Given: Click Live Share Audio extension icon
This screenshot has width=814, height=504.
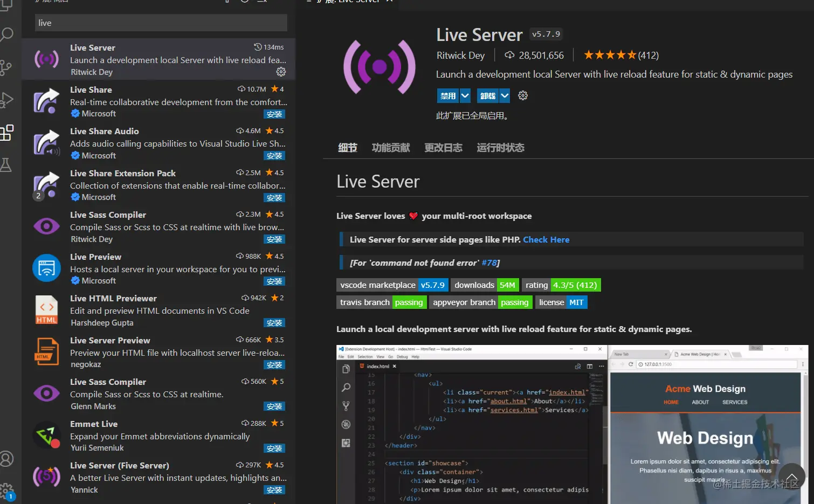Looking at the screenshot, I should [47, 142].
